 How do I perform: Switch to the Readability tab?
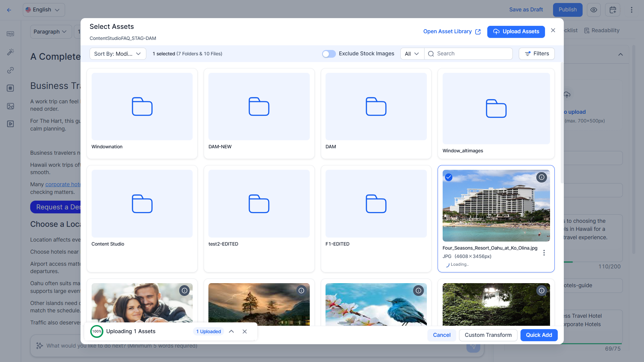pyautogui.click(x=602, y=31)
